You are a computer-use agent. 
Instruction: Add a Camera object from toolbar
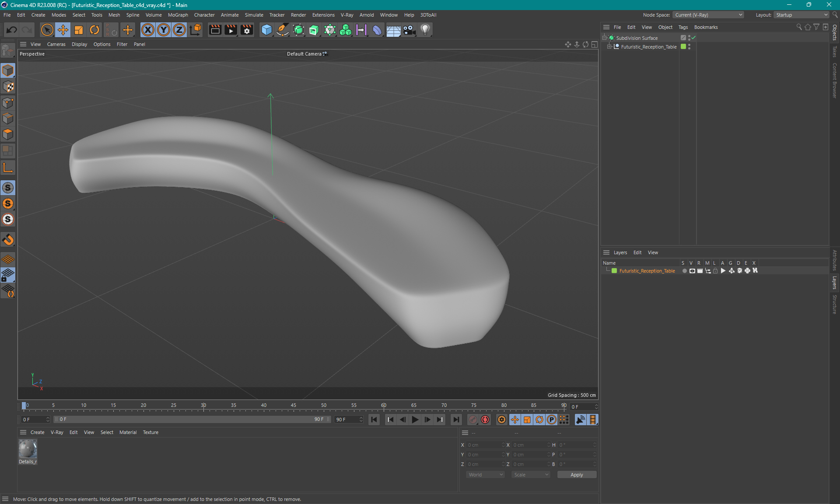click(409, 30)
